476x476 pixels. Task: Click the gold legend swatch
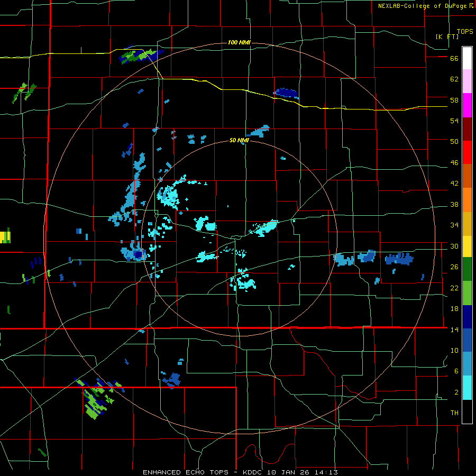tap(467, 224)
